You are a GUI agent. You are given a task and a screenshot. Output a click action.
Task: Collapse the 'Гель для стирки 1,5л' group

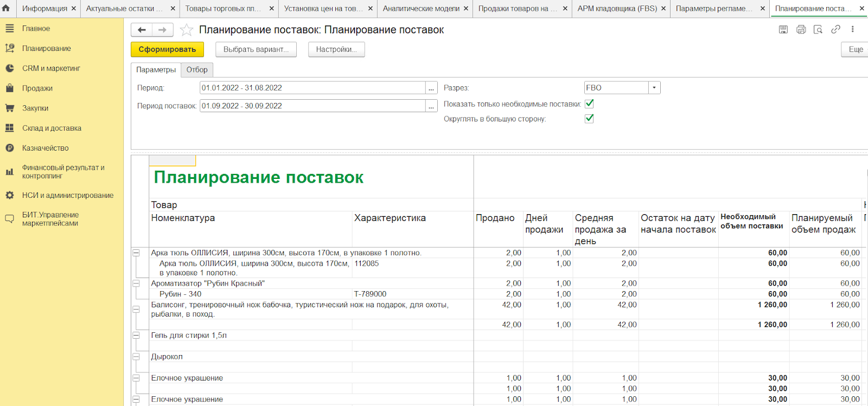coord(136,336)
